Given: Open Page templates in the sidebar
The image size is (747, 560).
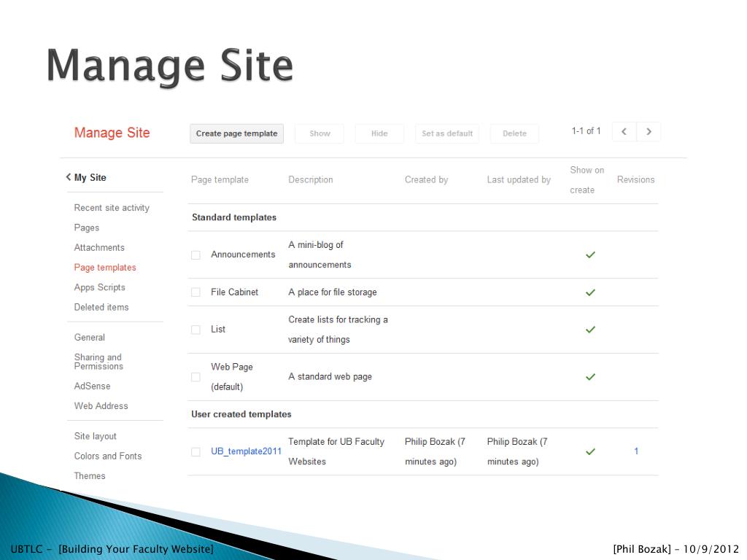Looking at the screenshot, I should [105, 268].
